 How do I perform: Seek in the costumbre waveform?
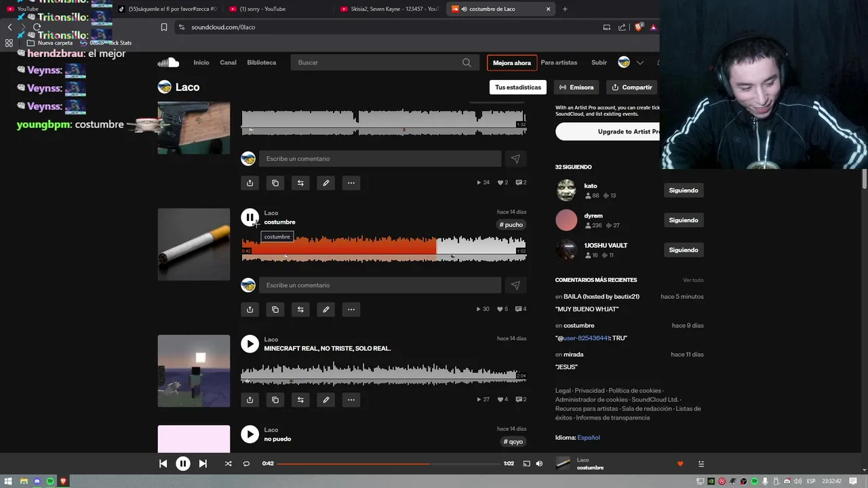point(384,248)
